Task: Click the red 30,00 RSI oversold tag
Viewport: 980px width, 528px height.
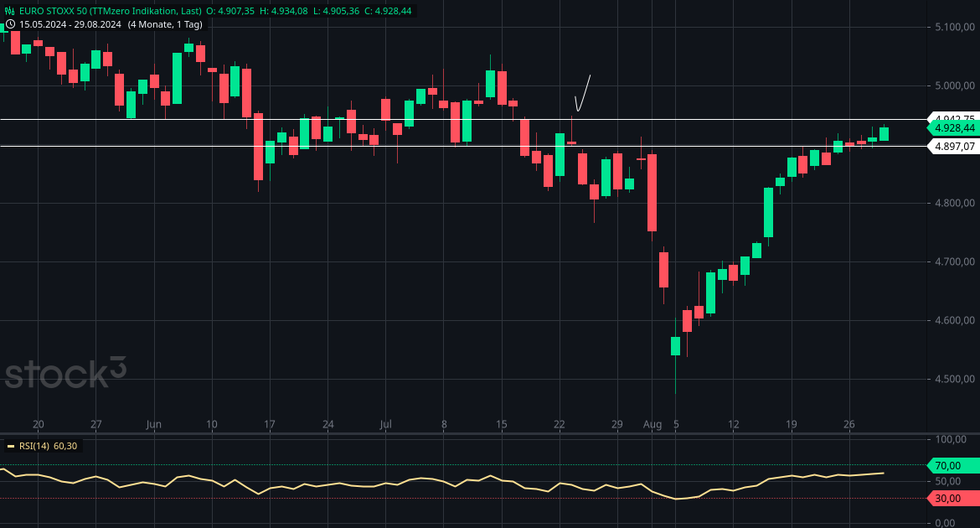Action: pyautogui.click(x=953, y=499)
